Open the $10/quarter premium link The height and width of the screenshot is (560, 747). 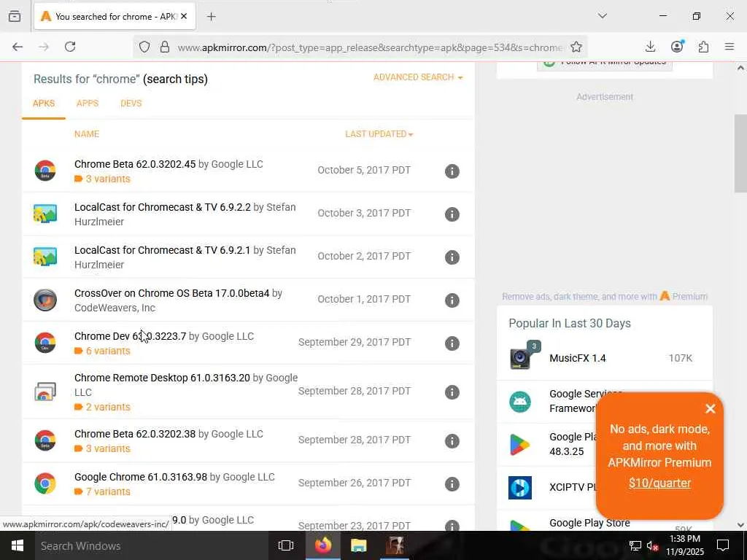(659, 483)
